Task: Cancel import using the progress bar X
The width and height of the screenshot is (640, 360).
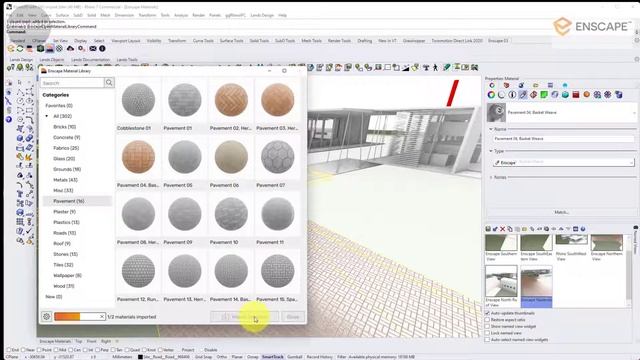Action: point(102,317)
